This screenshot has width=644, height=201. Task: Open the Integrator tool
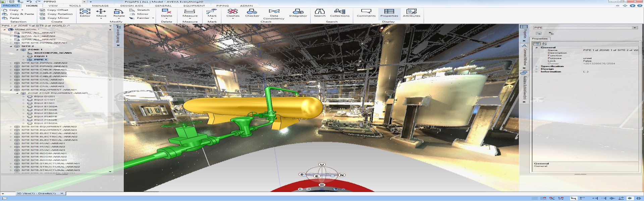pyautogui.click(x=298, y=13)
